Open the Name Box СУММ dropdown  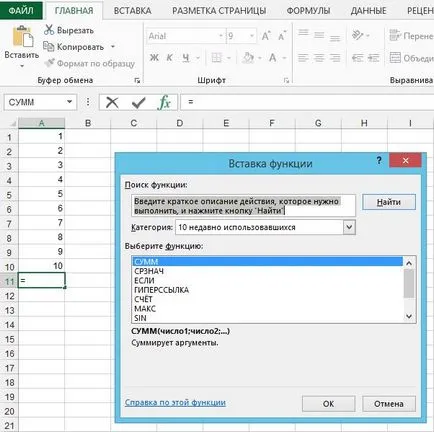(69, 102)
